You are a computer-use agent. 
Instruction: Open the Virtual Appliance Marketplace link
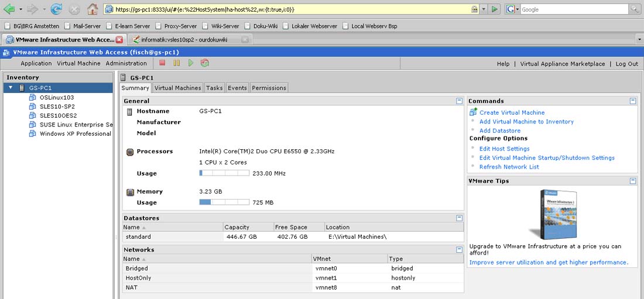pos(562,64)
